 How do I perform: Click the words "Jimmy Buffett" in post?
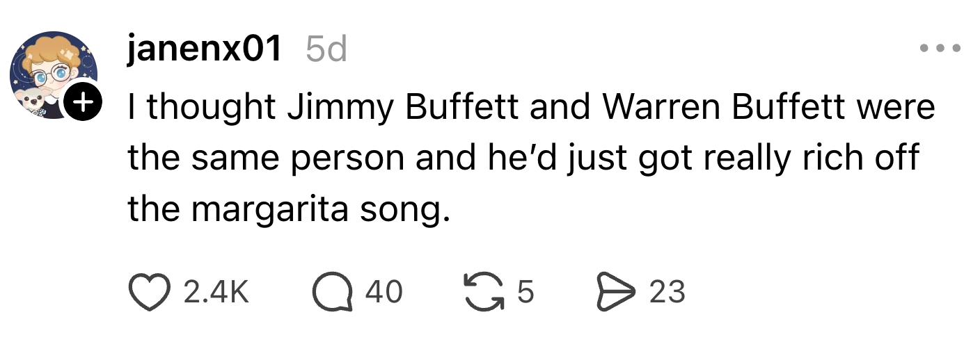tap(345, 108)
